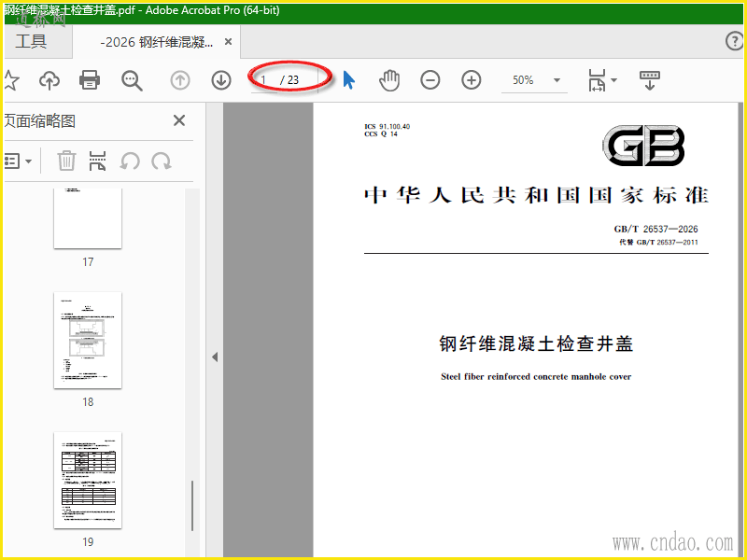Click the heading 中华人民共和国国家标准
Screen dimensions: 747x560
click(536, 195)
